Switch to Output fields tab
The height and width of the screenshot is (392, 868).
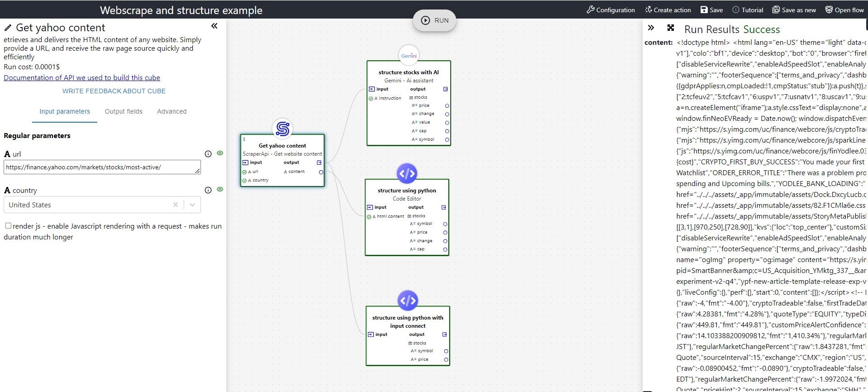(x=124, y=111)
